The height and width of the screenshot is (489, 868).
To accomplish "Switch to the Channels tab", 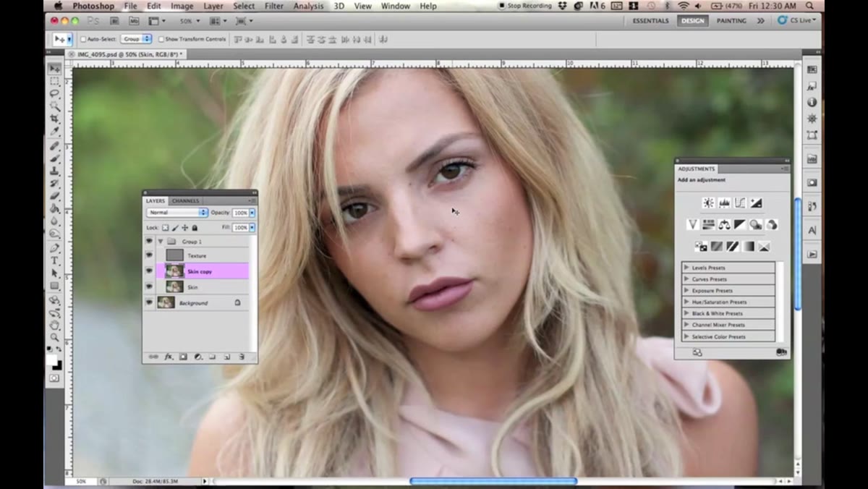I will (x=186, y=200).
